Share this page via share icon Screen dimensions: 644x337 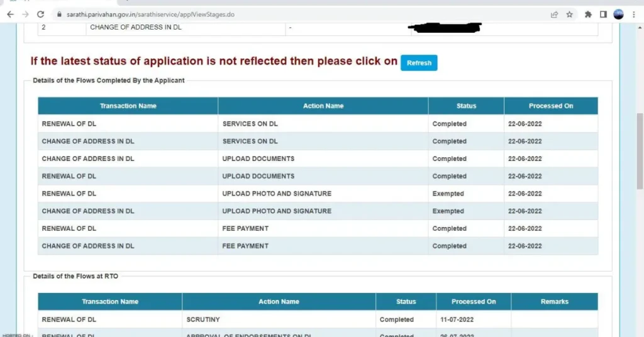point(554,14)
